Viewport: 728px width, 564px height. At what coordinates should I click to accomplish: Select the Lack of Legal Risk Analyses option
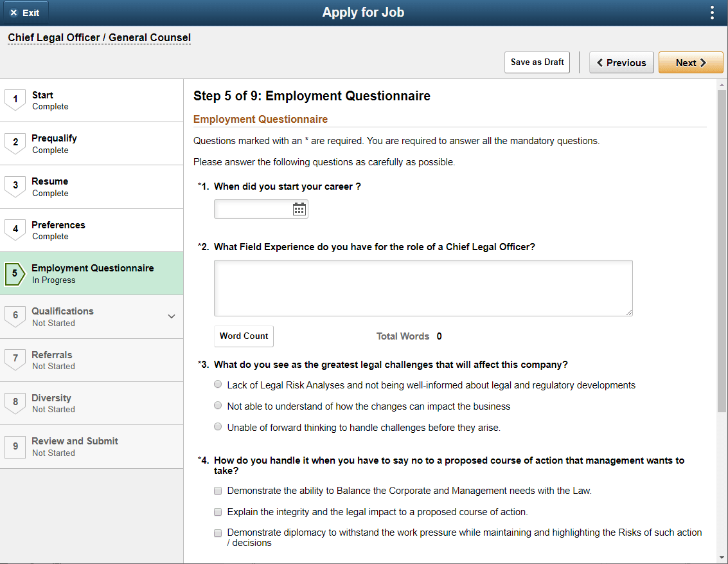[218, 384]
